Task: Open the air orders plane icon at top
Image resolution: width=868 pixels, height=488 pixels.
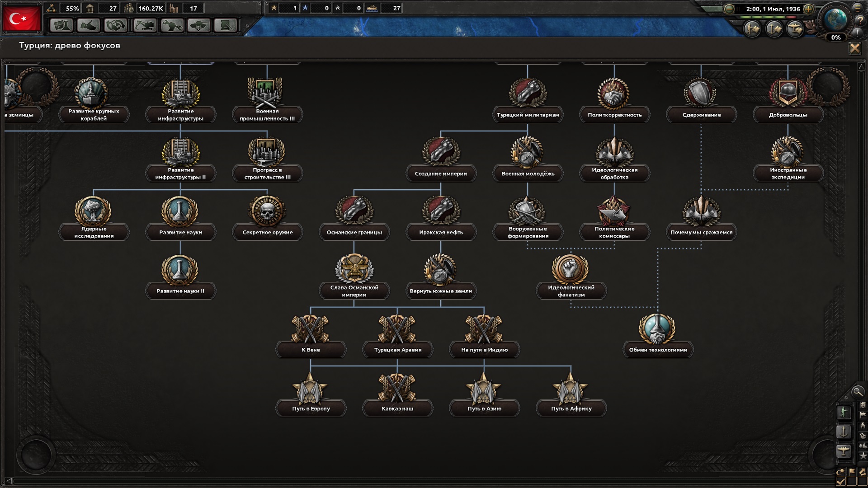Action: click(x=795, y=29)
